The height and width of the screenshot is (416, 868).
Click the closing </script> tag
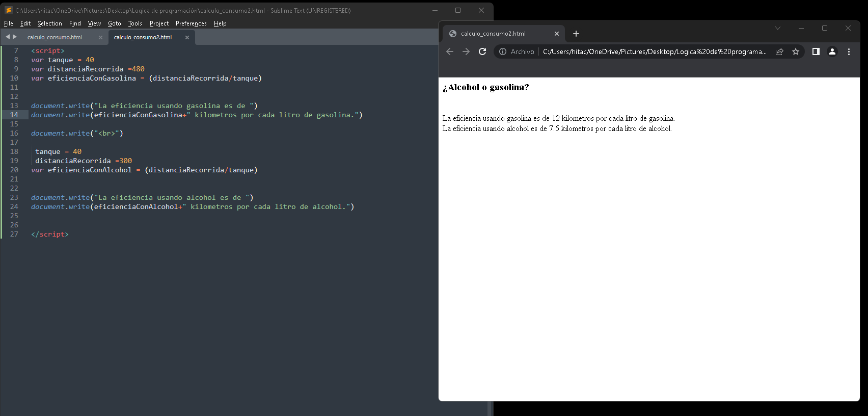pos(50,234)
